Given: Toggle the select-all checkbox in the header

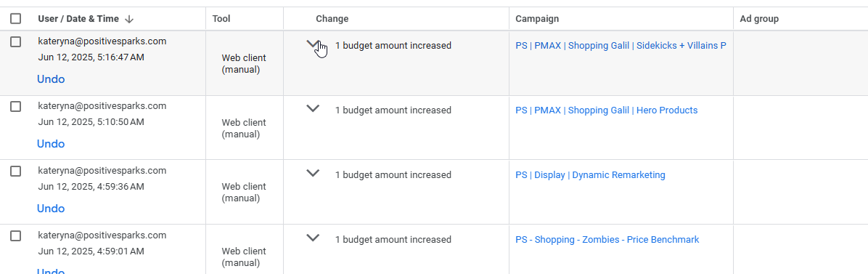Looking at the screenshot, I should (15, 19).
